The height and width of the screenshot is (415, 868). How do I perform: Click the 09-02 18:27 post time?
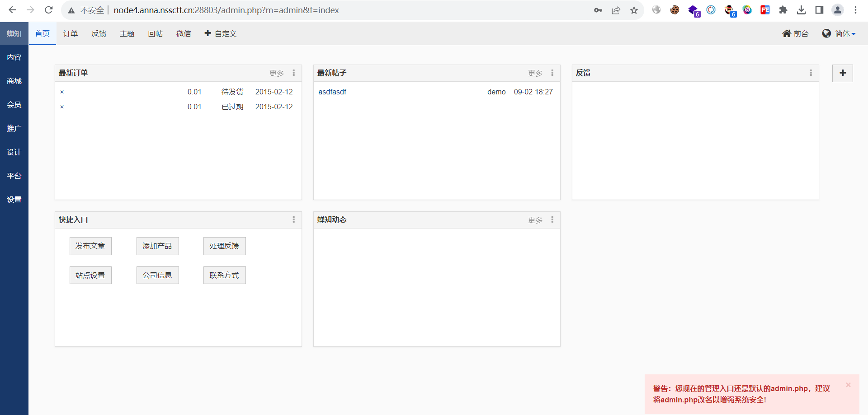click(533, 92)
